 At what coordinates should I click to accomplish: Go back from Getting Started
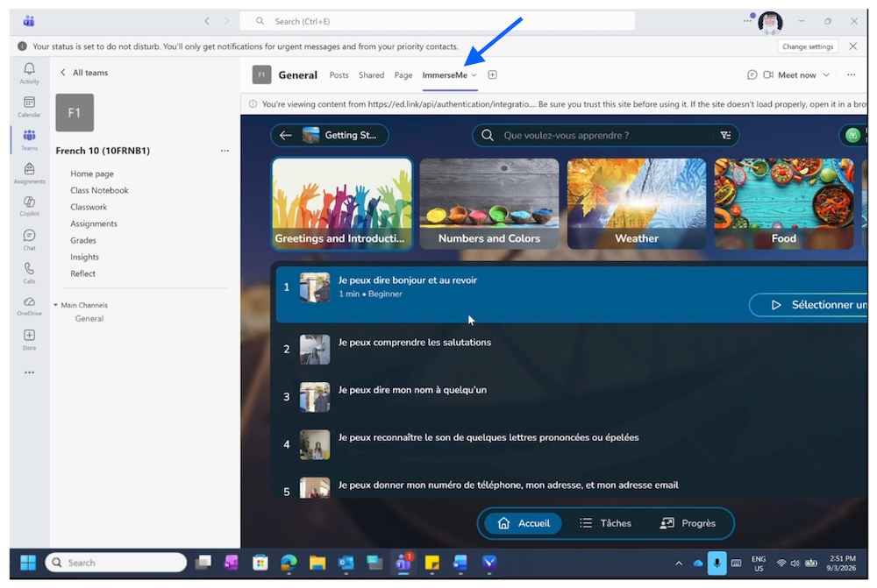(286, 135)
